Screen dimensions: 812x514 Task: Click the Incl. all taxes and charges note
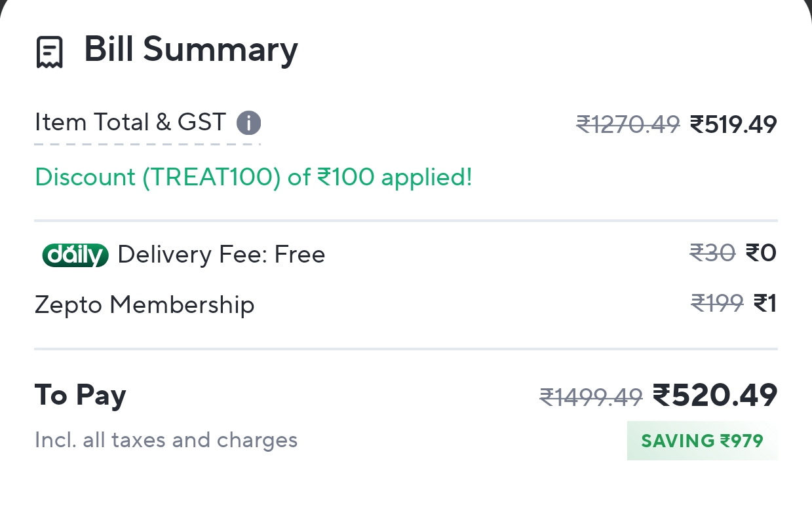[166, 440]
